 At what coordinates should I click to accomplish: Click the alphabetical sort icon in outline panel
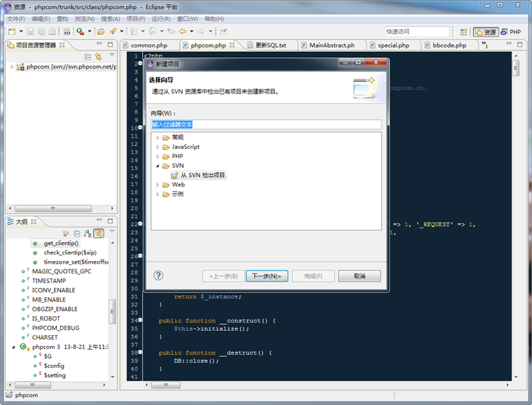click(x=87, y=233)
